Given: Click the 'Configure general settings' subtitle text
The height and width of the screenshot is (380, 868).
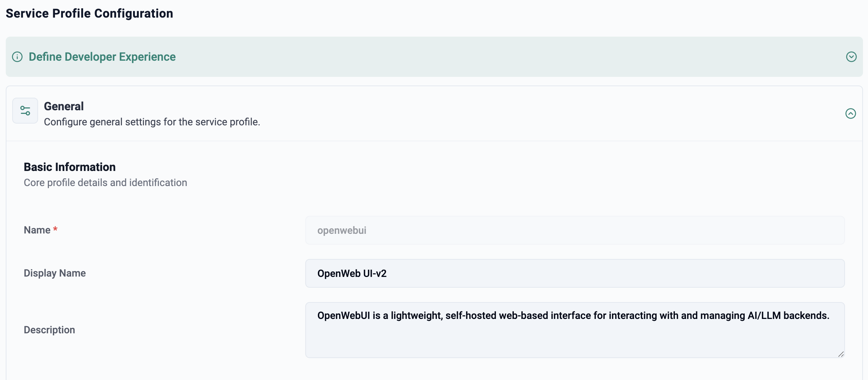Looking at the screenshot, I should (152, 122).
